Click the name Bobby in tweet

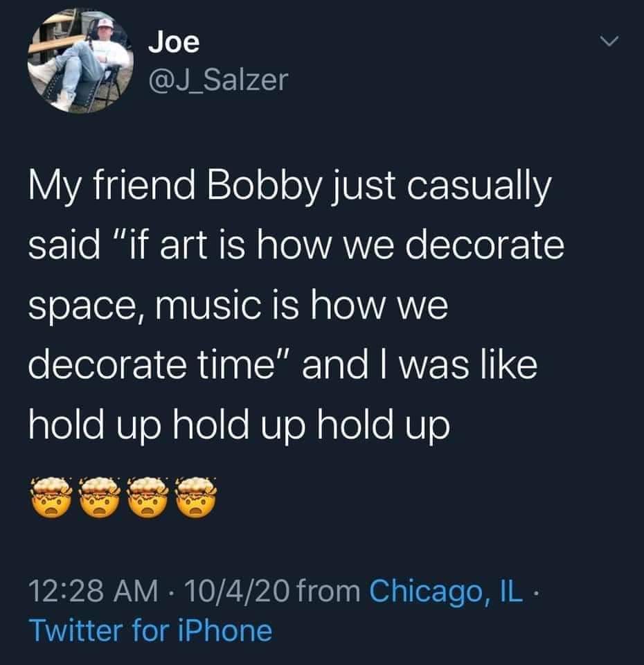[x=264, y=188]
